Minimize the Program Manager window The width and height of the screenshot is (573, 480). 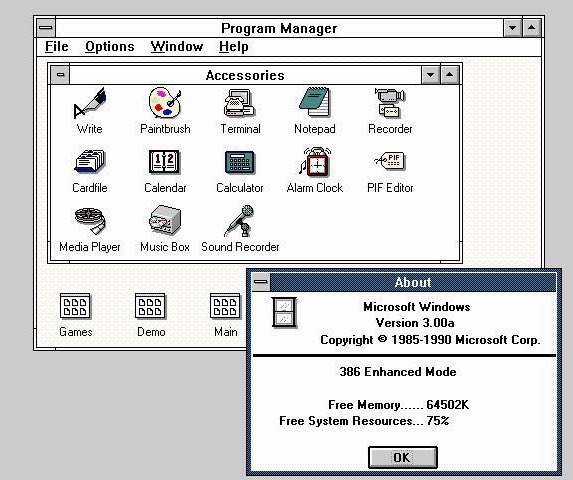coord(512,28)
